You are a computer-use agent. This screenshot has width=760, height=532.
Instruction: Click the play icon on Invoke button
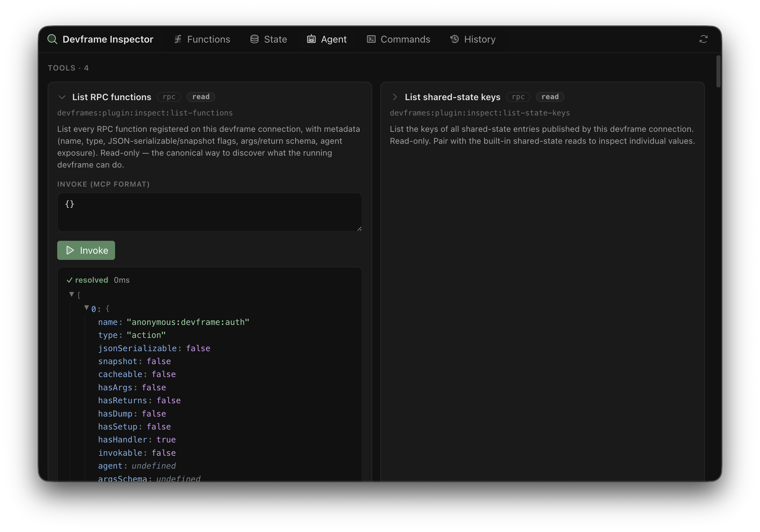(70, 250)
